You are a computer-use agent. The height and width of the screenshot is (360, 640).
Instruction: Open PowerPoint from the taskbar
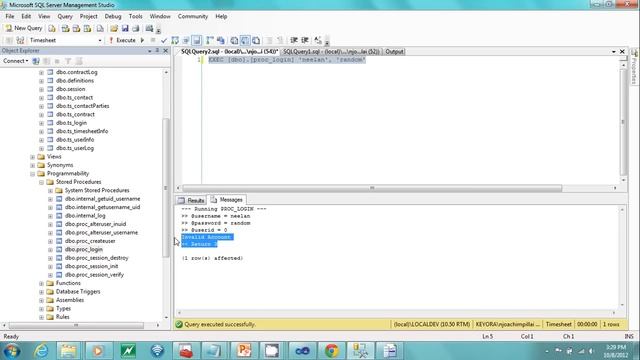coord(244,351)
